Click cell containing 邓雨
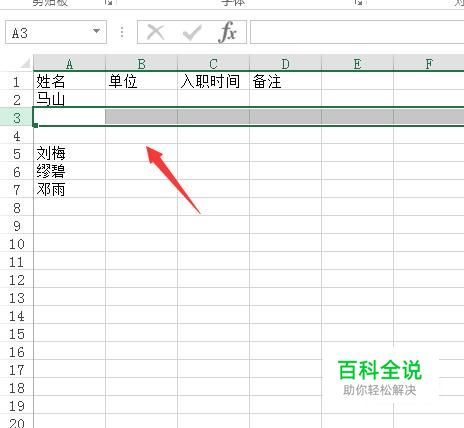The height and width of the screenshot is (428, 464). [69, 189]
